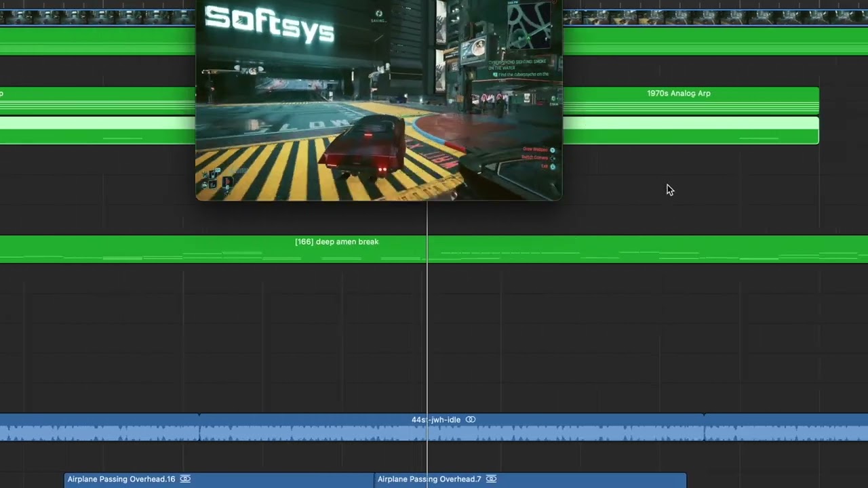Select the Airplane Passing Overhead.16 clip

[x=219, y=480]
